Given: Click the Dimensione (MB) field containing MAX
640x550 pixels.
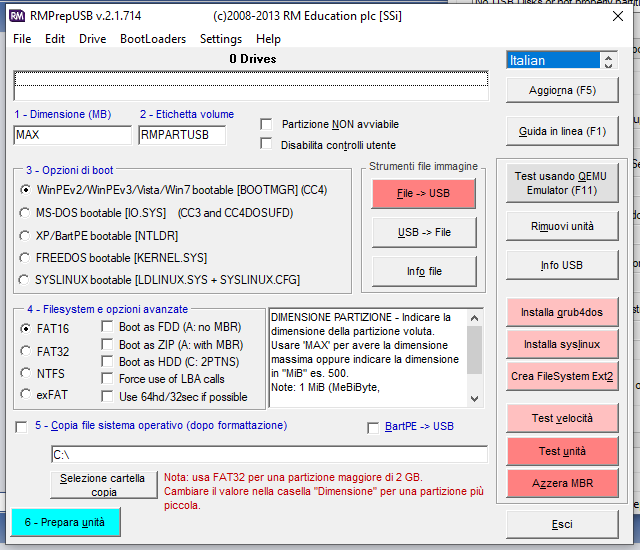Looking at the screenshot, I should click(73, 135).
